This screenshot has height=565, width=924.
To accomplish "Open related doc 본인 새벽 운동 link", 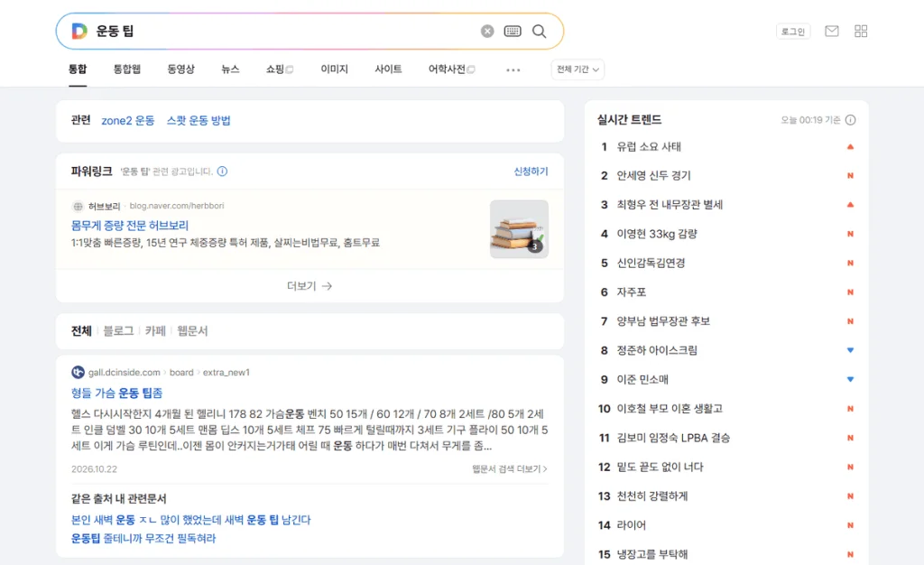I will coord(191,520).
